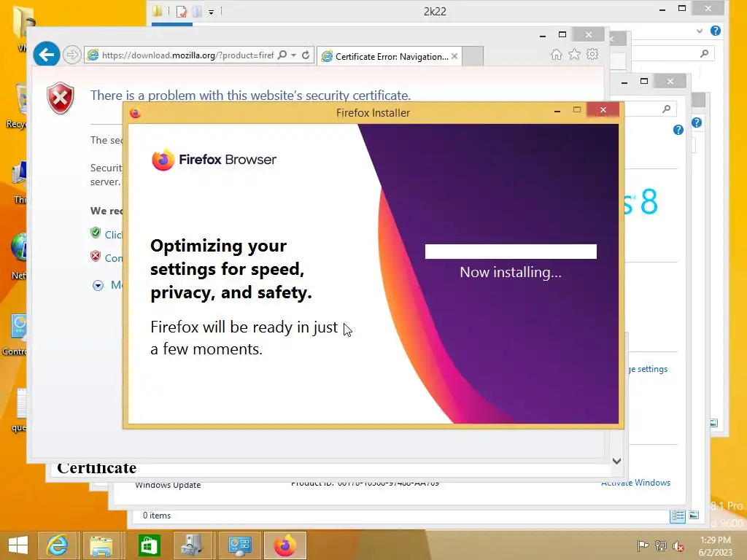This screenshot has width=747, height=560.
Task: Click the Internet Explorer forward arrow
Action: click(72, 55)
